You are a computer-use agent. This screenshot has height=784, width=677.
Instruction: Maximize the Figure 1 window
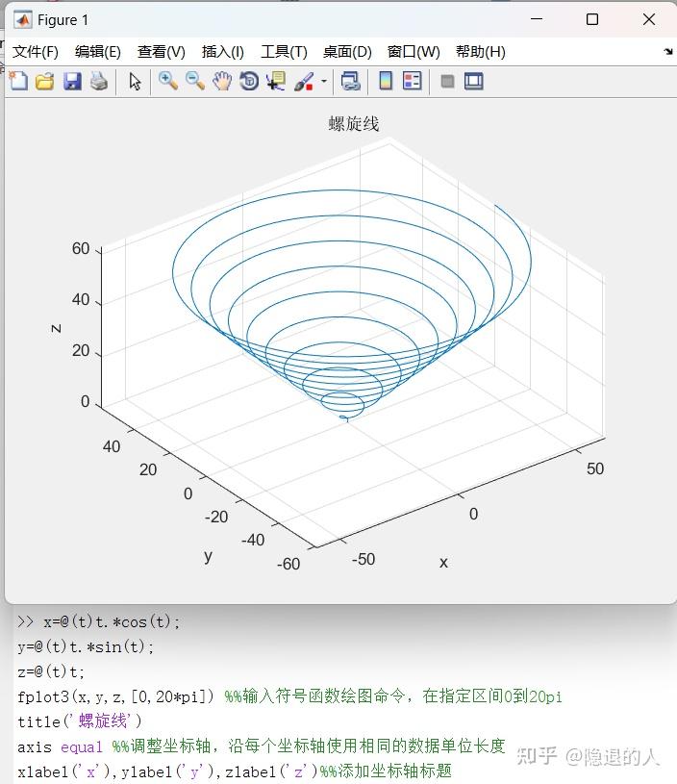pyautogui.click(x=592, y=19)
